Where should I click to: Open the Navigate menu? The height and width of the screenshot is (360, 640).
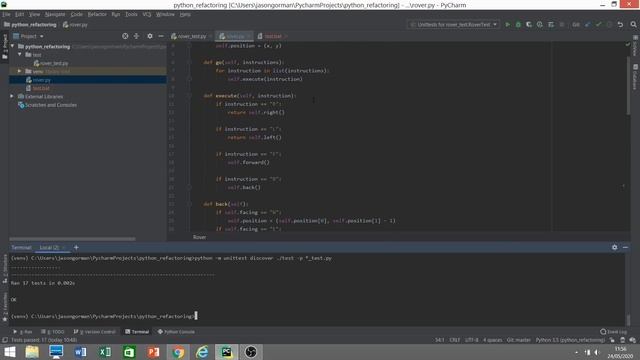coord(55,14)
